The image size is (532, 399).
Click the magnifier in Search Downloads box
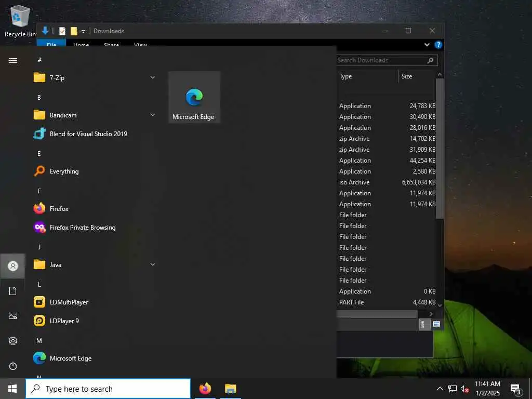tap(430, 60)
